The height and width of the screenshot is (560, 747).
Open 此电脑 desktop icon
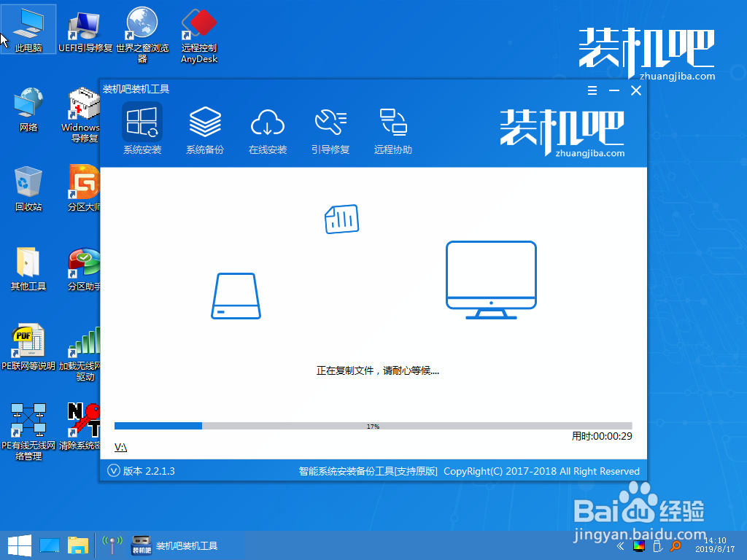pyautogui.click(x=28, y=29)
